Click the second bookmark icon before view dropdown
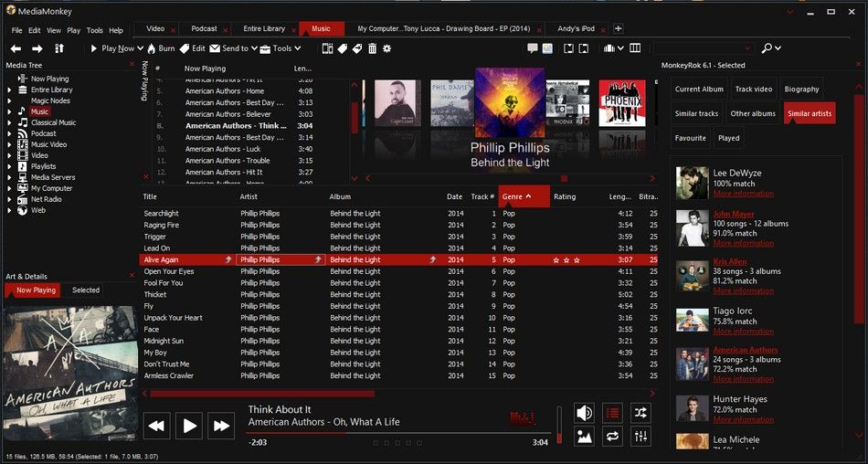The width and height of the screenshot is (868, 464). click(x=584, y=48)
